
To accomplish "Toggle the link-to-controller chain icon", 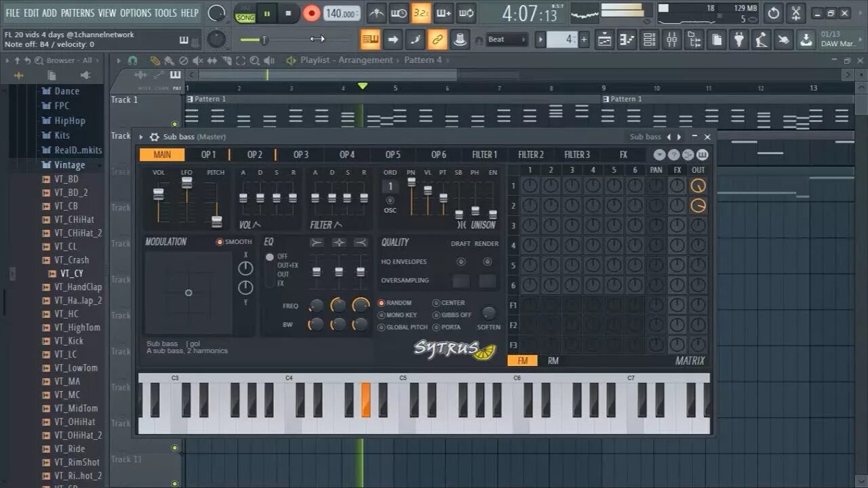I will pos(437,39).
